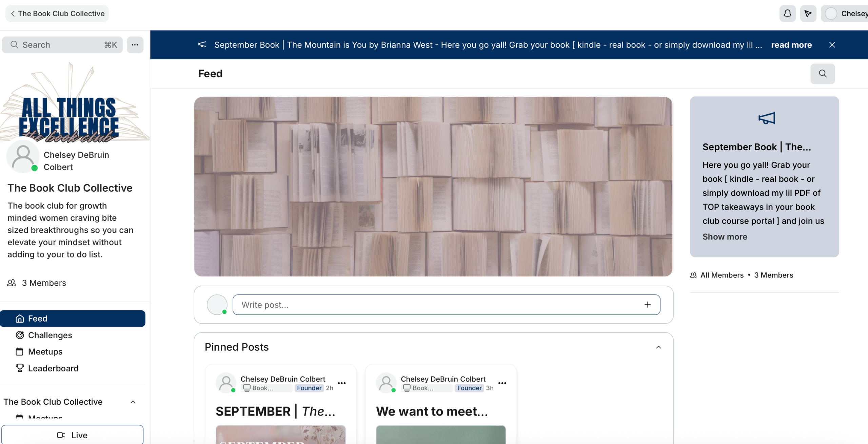Screen dimensions: 868x444
Task: Click plus icon in Write post box
Action: pos(648,305)
